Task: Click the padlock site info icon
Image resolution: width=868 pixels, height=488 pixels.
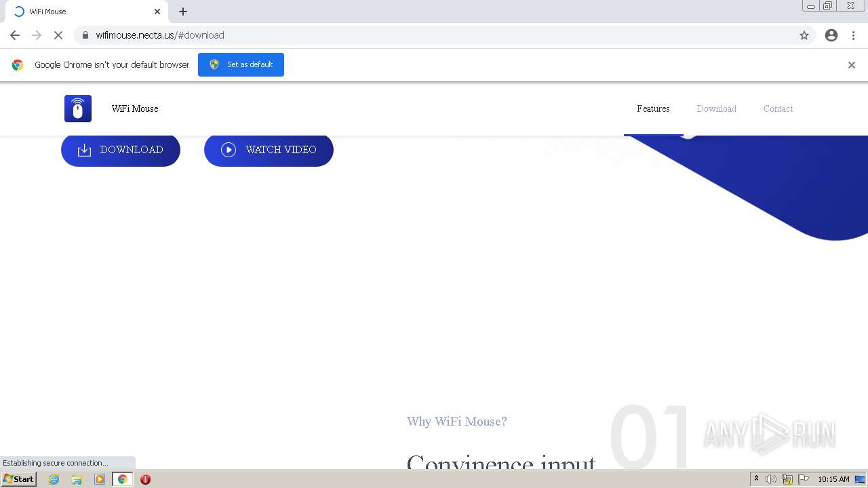Action: tap(85, 35)
